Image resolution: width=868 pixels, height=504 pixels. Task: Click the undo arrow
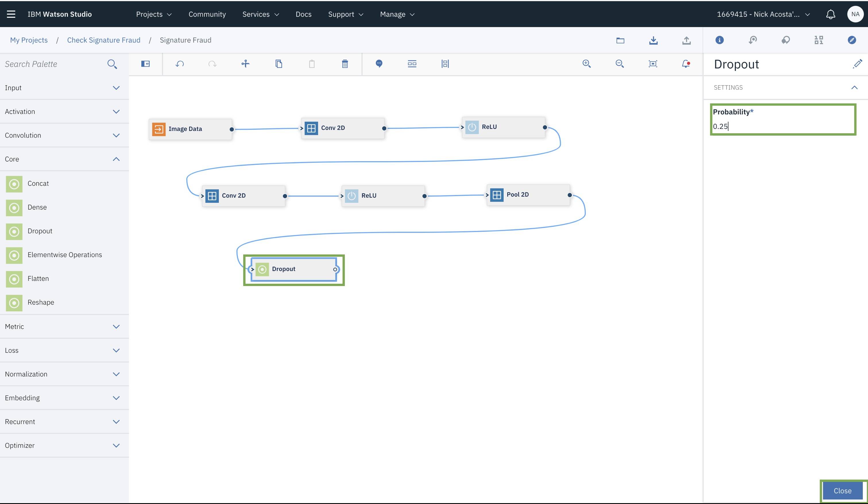(179, 64)
